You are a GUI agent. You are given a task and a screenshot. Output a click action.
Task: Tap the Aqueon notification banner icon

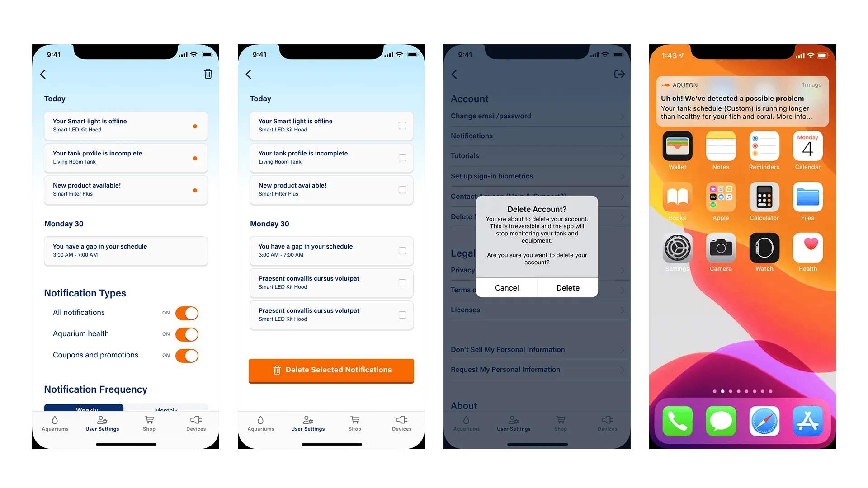click(x=664, y=84)
